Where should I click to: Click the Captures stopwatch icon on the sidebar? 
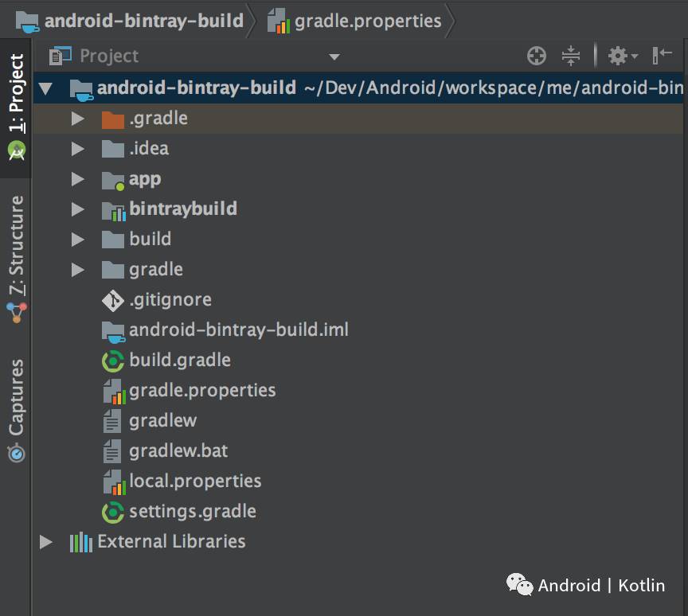click(17, 453)
